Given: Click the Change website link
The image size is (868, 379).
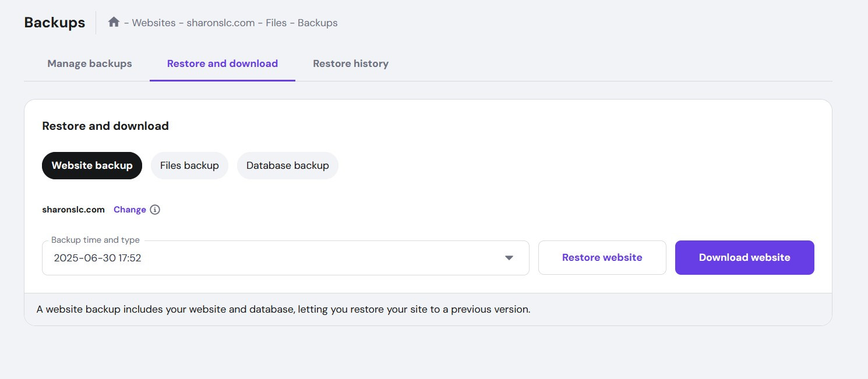Looking at the screenshot, I should (x=130, y=210).
